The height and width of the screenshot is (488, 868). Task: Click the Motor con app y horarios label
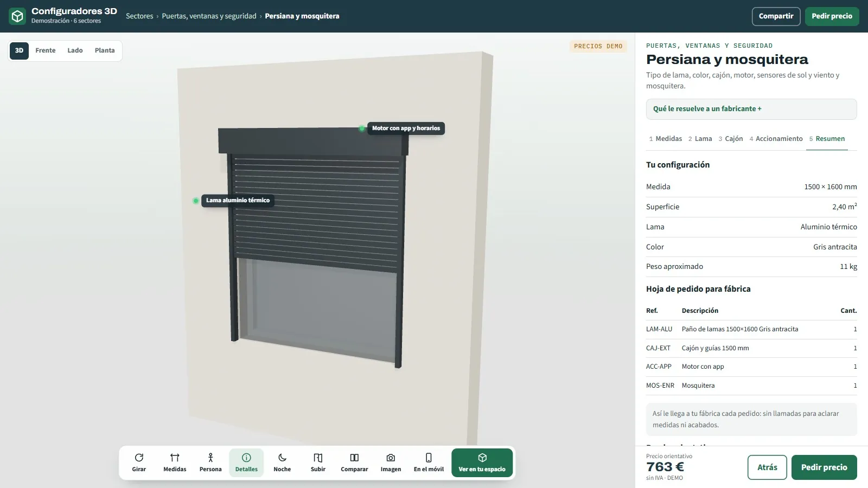406,129
